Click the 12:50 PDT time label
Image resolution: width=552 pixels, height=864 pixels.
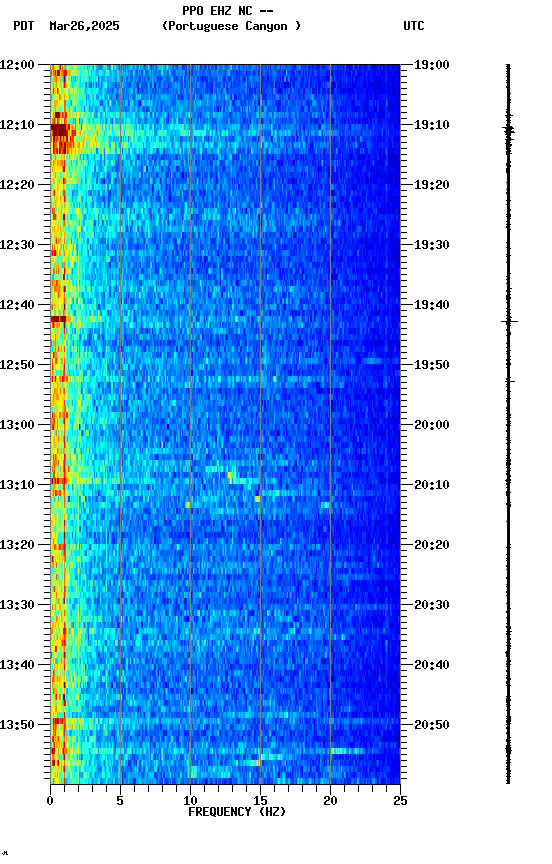point(17,365)
